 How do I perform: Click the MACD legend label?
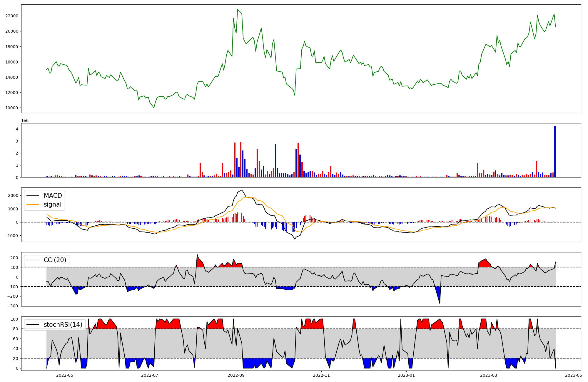point(53,196)
